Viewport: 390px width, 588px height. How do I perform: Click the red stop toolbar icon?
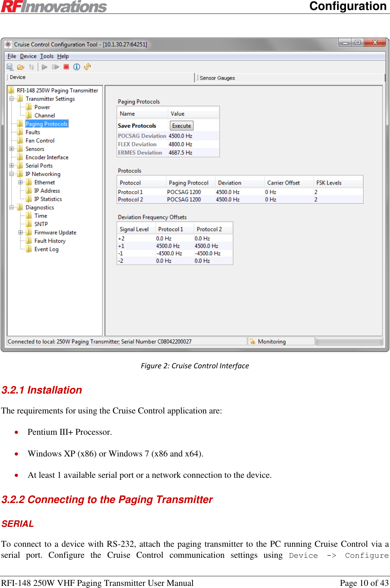(x=66, y=66)
